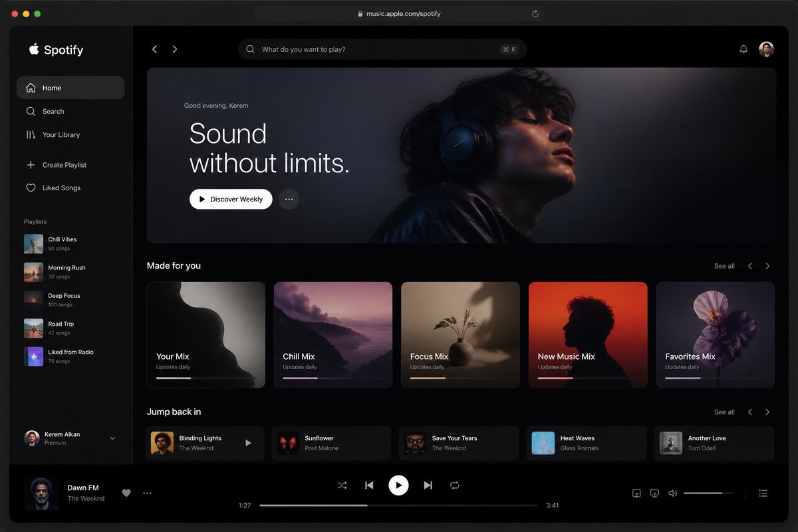Click the Dawn FM album cover
Viewport: 798px width, 532px height.
point(41,493)
